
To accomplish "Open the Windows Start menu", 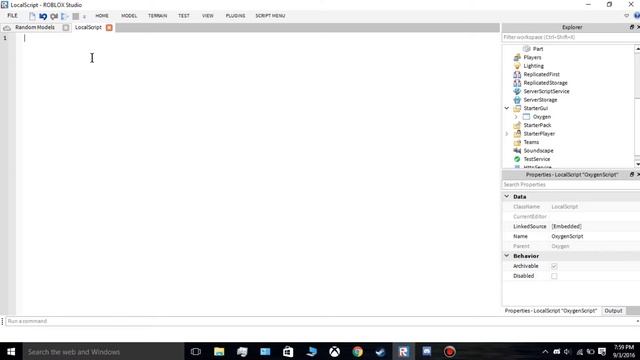I will click(11, 351).
